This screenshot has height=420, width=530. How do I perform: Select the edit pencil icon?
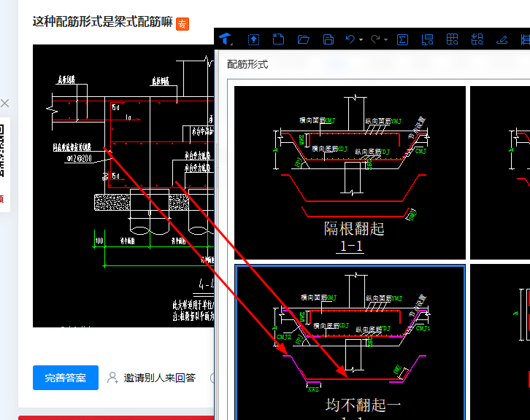coord(502,40)
